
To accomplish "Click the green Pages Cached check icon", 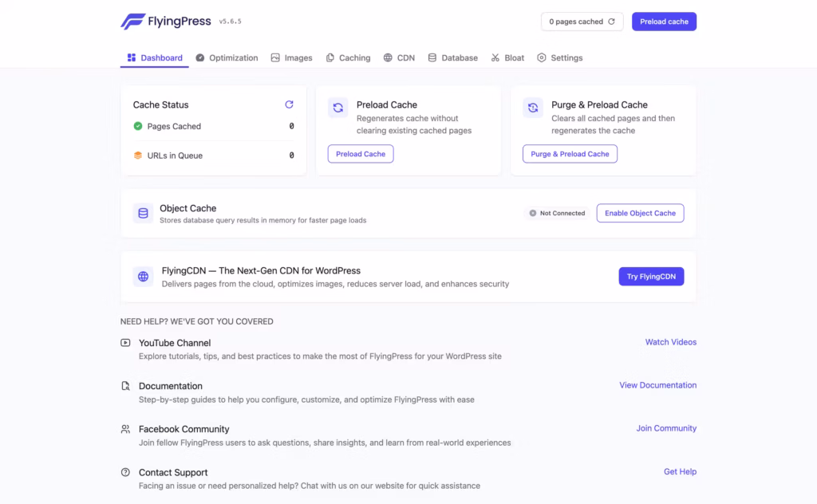I will tap(138, 126).
